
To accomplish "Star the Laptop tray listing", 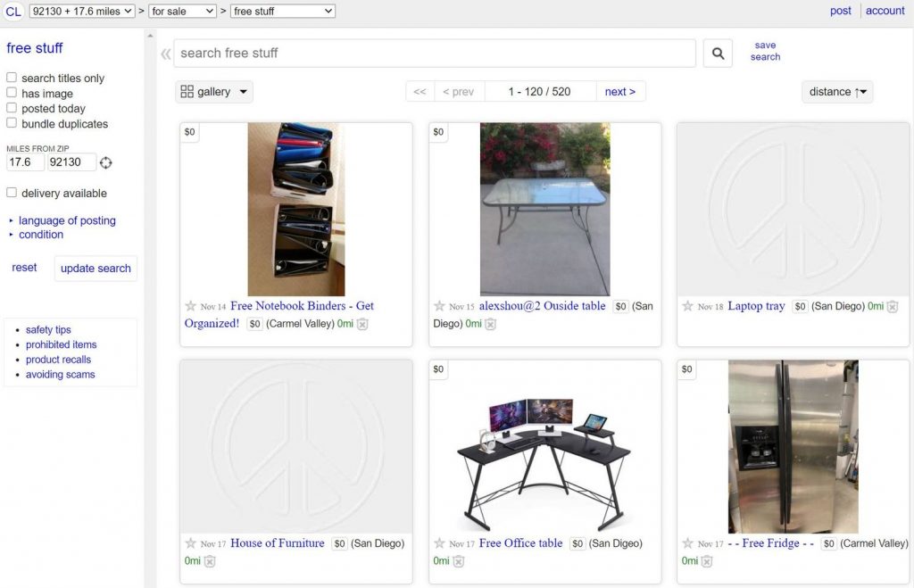I will 688,306.
